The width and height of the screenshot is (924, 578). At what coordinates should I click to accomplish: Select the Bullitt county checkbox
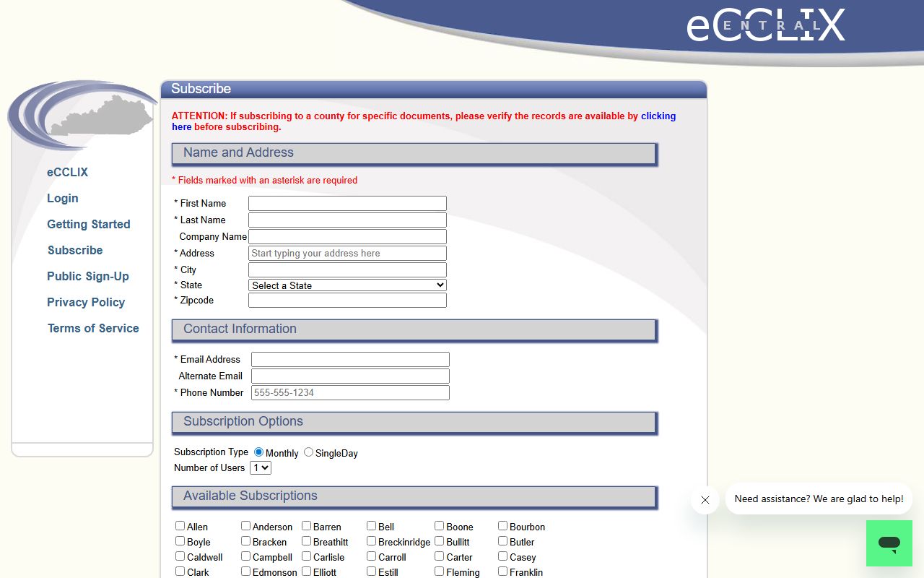[439, 541]
